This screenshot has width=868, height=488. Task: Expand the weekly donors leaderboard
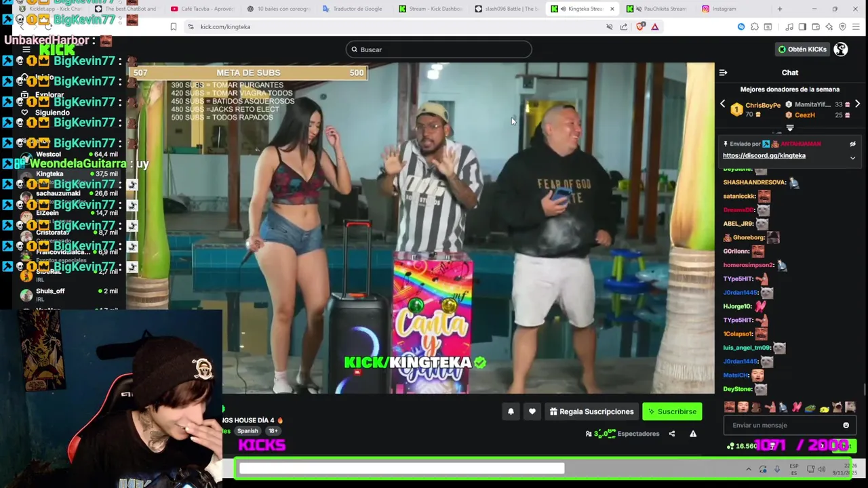(790, 128)
